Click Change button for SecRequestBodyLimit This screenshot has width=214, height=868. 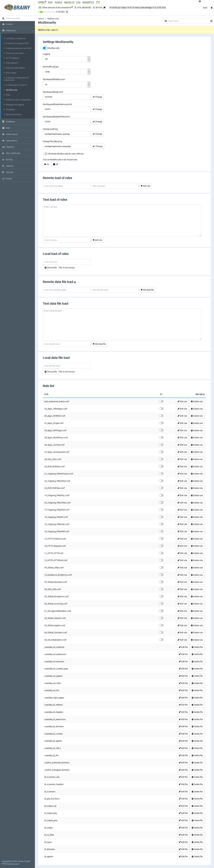coord(97,97)
